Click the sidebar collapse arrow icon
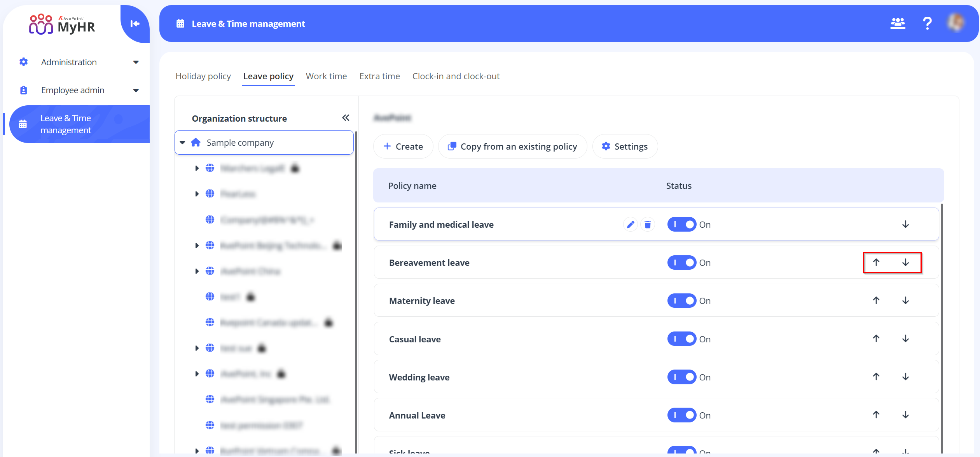The width and height of the screenshot is (980, 457). (x=135, y=24)
